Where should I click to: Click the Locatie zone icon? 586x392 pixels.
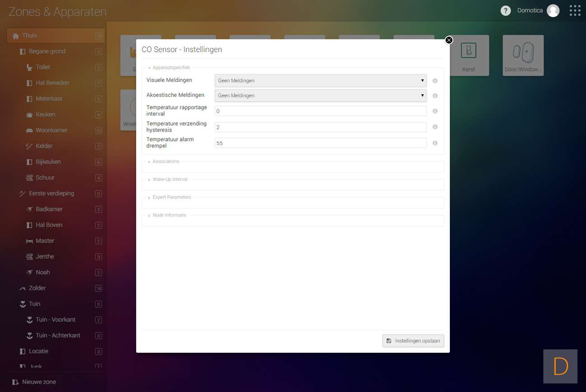click(x=23, y=351)
